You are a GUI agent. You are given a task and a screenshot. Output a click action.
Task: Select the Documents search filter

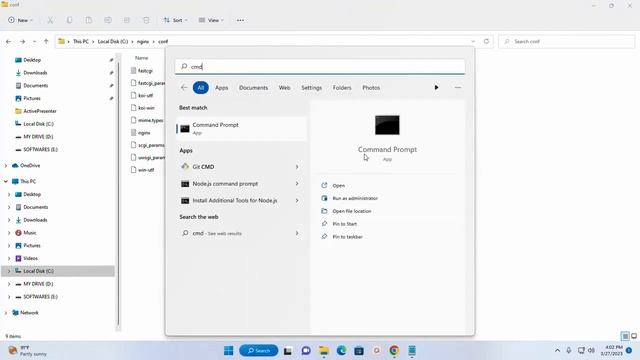point(253,88)
